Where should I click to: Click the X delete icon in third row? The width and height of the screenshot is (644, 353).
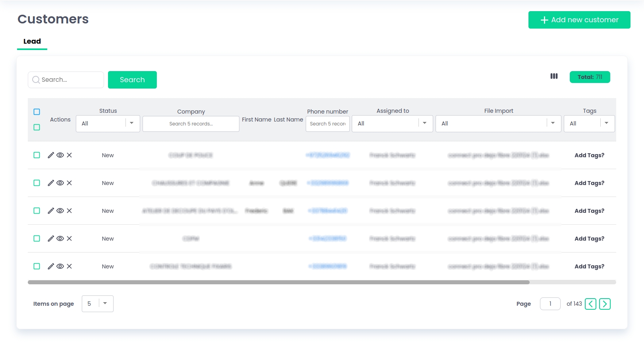69,211
